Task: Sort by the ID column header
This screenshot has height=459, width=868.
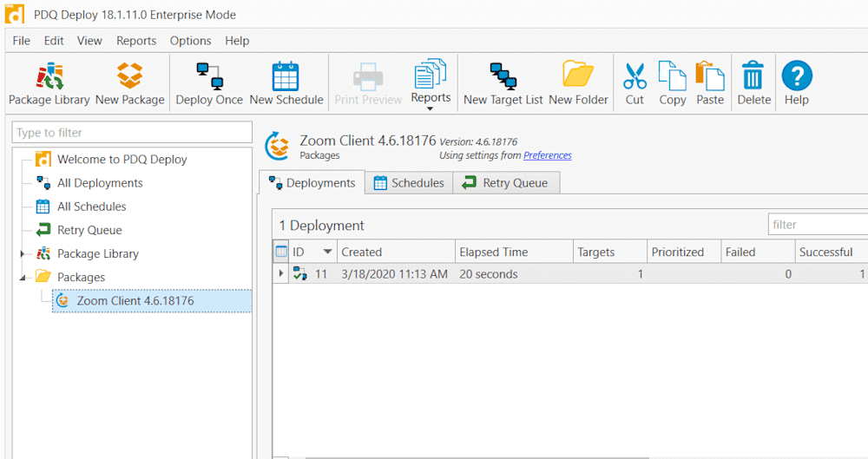Action: tap(312, 252)
